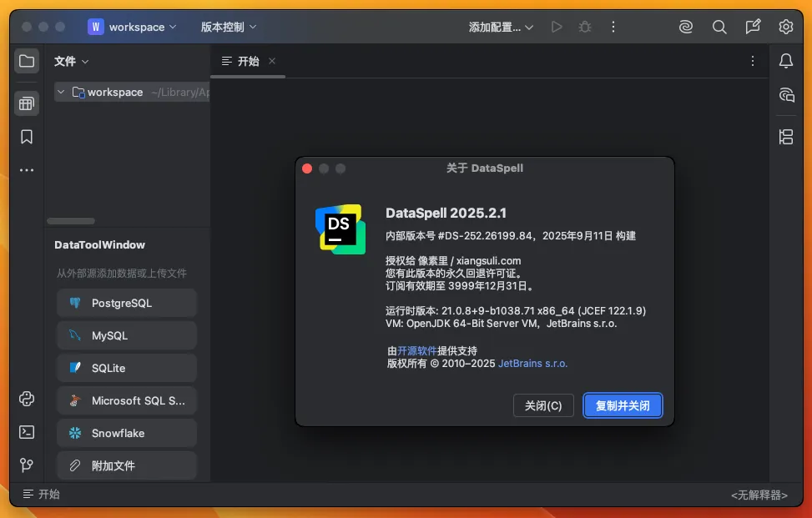
Task: Open the Terminal tool window icon
Action: (27, 432)
